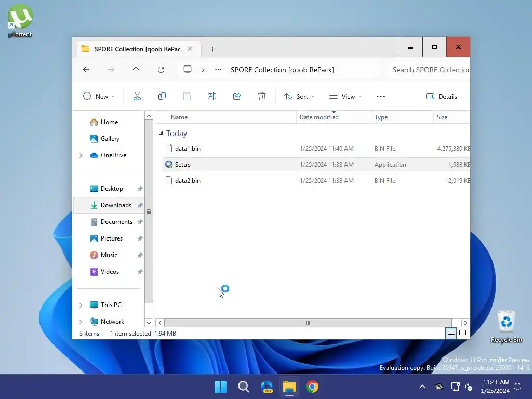Click the This PC monitor icon in address bar
532x399 pixels.
point(187,70)
